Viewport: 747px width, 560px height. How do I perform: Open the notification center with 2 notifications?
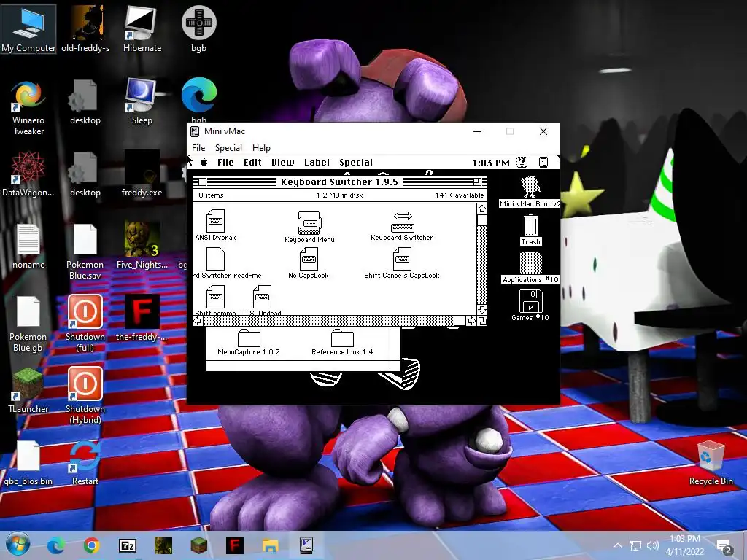(x=724, y=546)
